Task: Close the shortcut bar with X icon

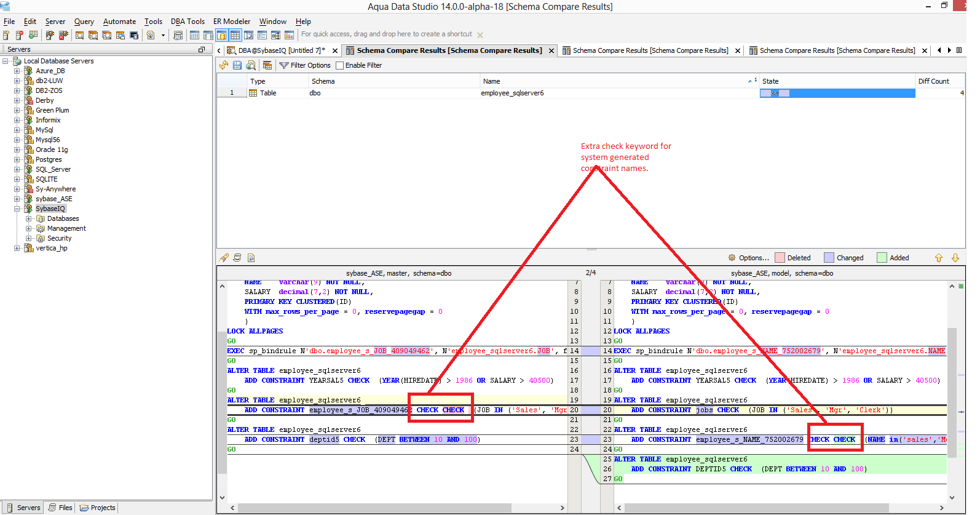Action: [480, 35]
